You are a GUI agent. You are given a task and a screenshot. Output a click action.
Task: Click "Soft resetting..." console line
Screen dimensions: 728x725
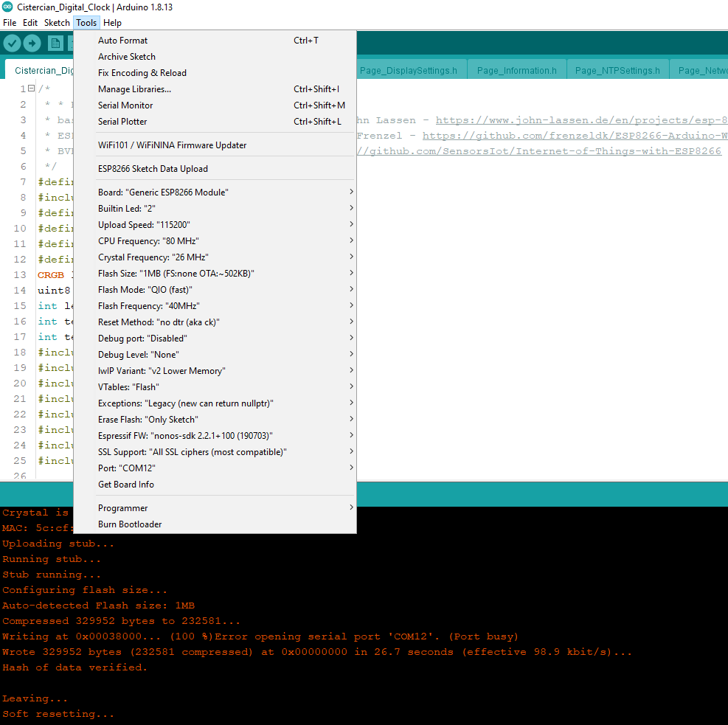pos(58,714)
